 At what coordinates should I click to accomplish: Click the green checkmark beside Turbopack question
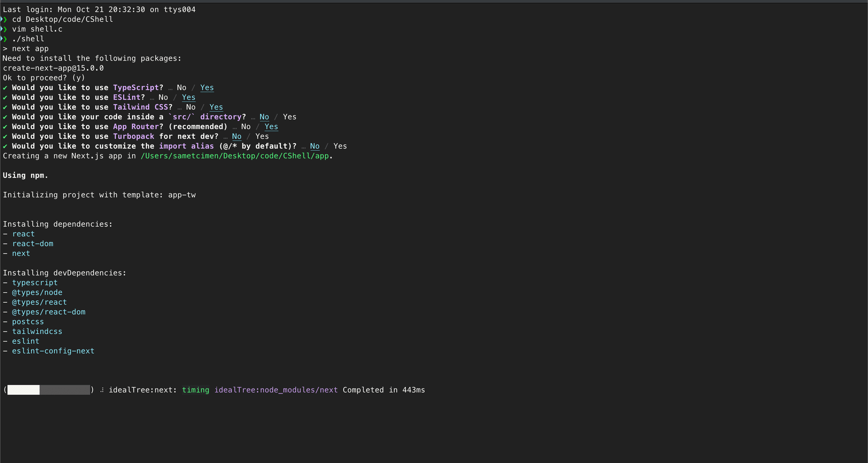5,136
